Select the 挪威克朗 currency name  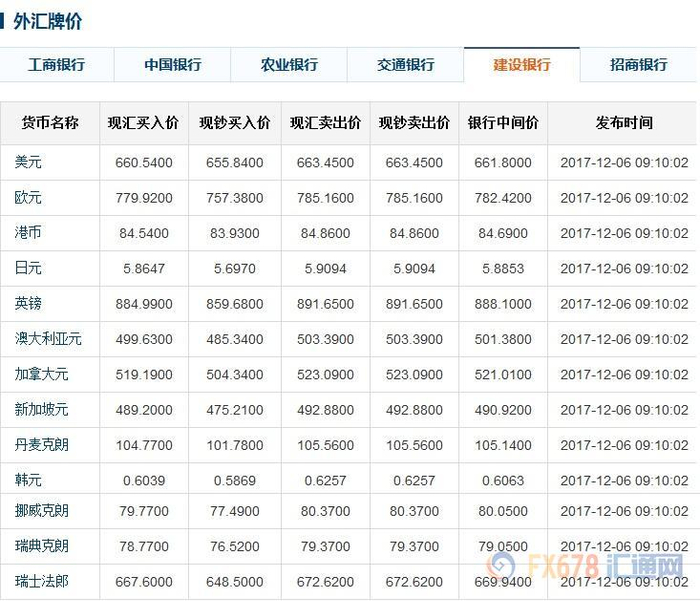pyautogui.click(x=42, y=511)
